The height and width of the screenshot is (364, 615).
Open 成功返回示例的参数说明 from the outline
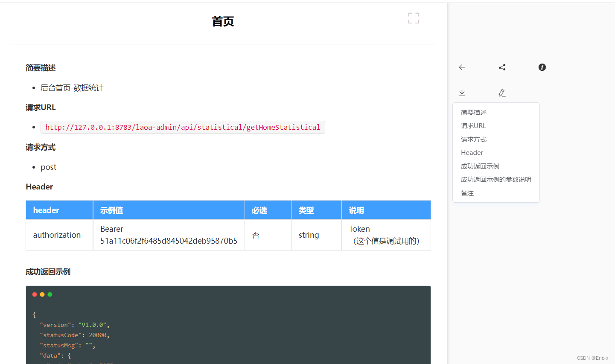click(x=496, y=179)
